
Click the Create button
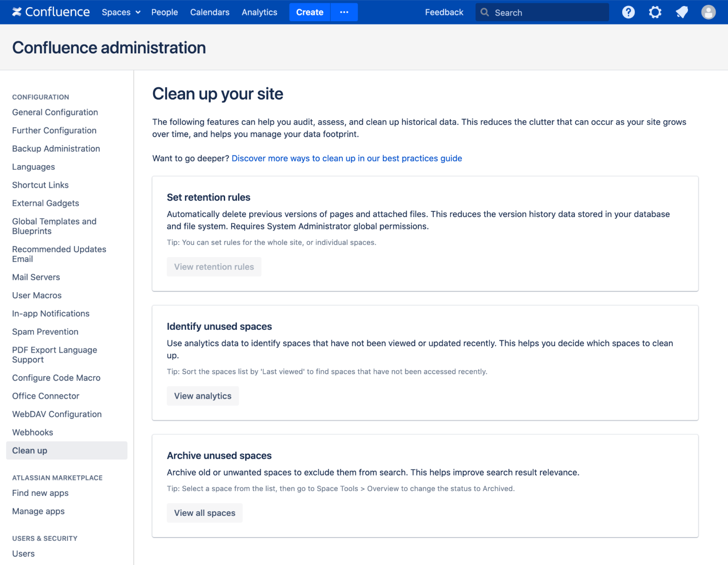(310, 12)
